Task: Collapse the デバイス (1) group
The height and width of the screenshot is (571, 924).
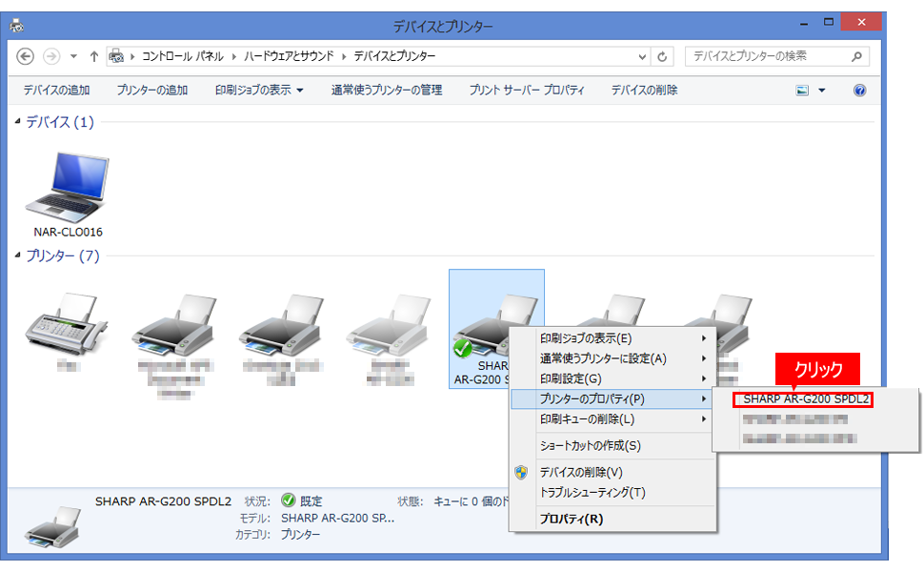Action: pos(18,122)
